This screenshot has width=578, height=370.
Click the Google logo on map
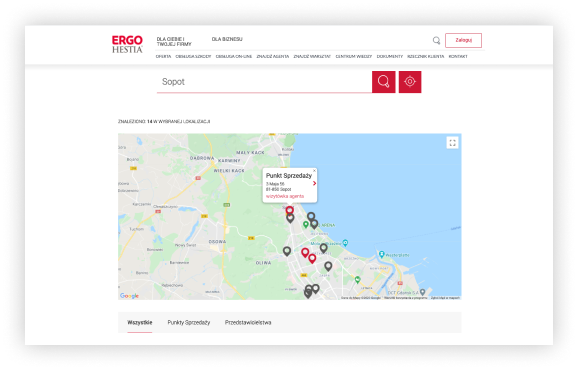click(x=129, y=296)
